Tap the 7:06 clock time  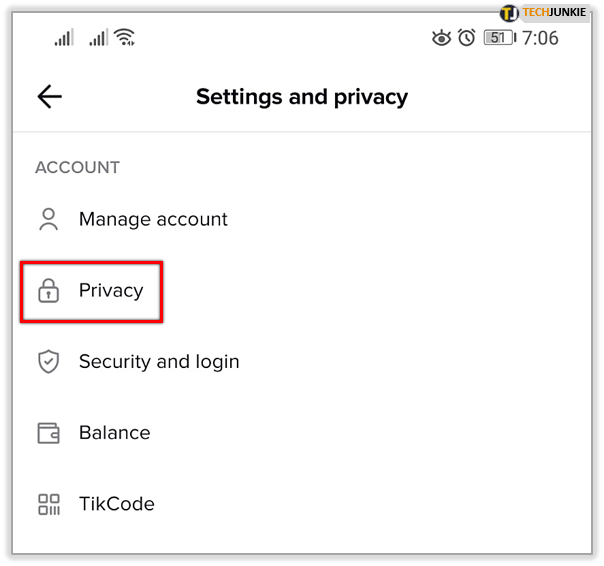click(x=539, y=38)
